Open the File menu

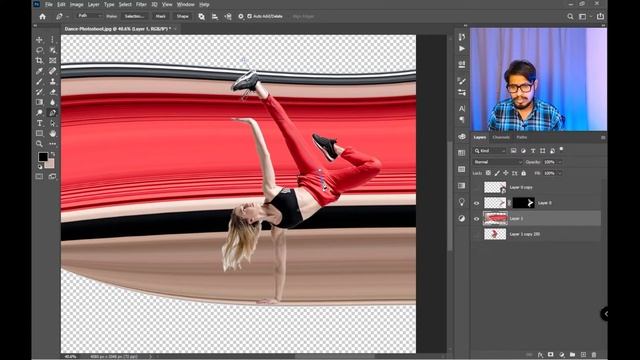(49, 4)
